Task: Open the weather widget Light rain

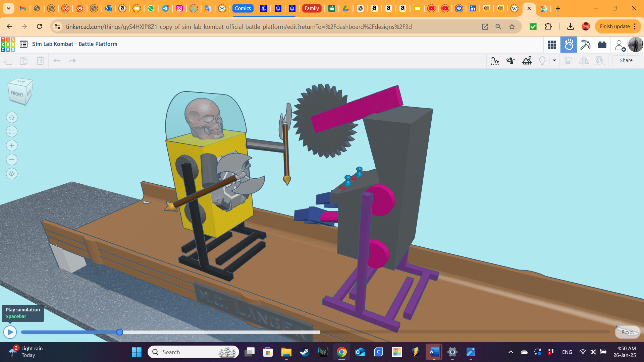Action: tap(26, 352)
